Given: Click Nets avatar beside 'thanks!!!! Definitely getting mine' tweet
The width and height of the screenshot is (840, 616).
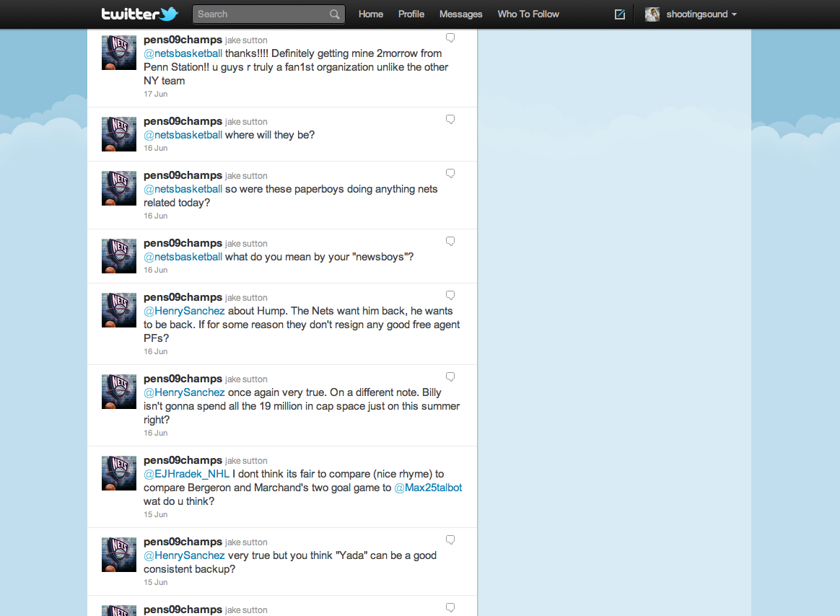Looking at the screenshot, I should 119,53.
